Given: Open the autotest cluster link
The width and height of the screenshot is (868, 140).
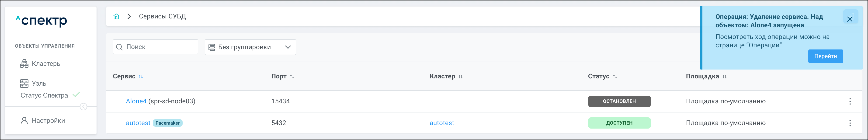Looking at the screenshot, I should pyautogui.click(x=441, y=123).
